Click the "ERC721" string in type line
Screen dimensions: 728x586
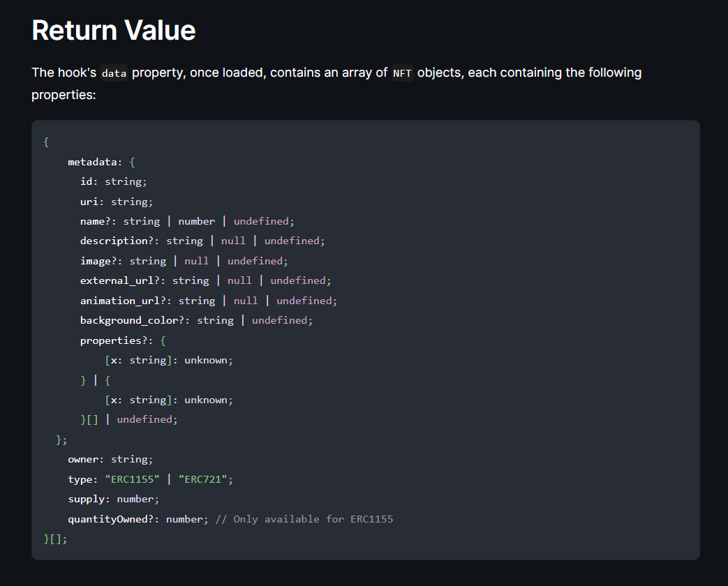(203, 479)
